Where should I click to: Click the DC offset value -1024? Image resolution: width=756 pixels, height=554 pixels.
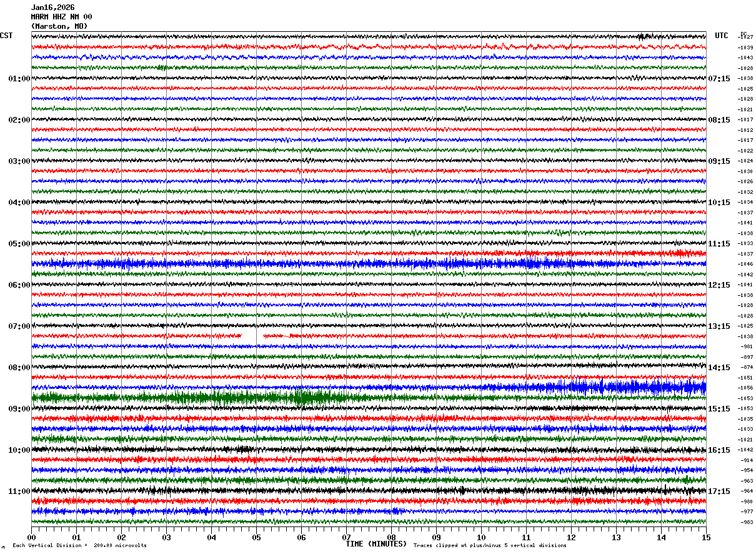pyautogui.click(x=745, y=161)
